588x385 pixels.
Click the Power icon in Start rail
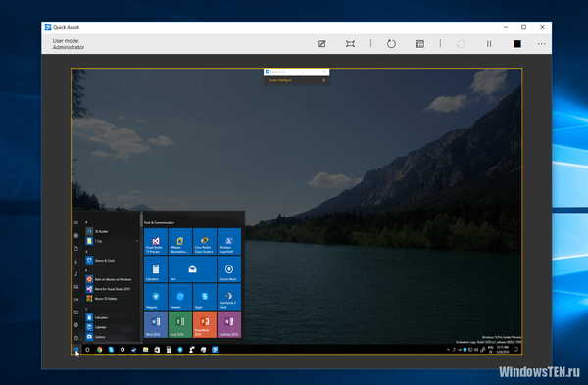click(x=76, y=338)
